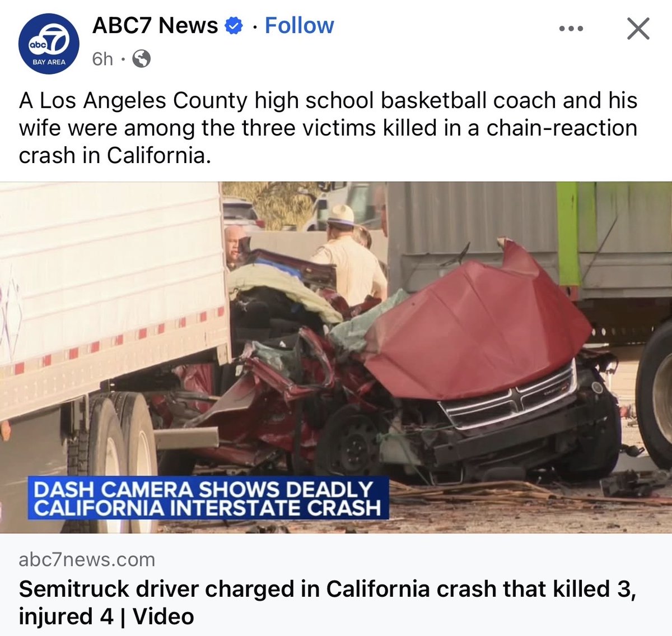Click the Bay Area text in logo
This screenshot has width=672, height=636.
pyautogui.click(x=49, y=62)
